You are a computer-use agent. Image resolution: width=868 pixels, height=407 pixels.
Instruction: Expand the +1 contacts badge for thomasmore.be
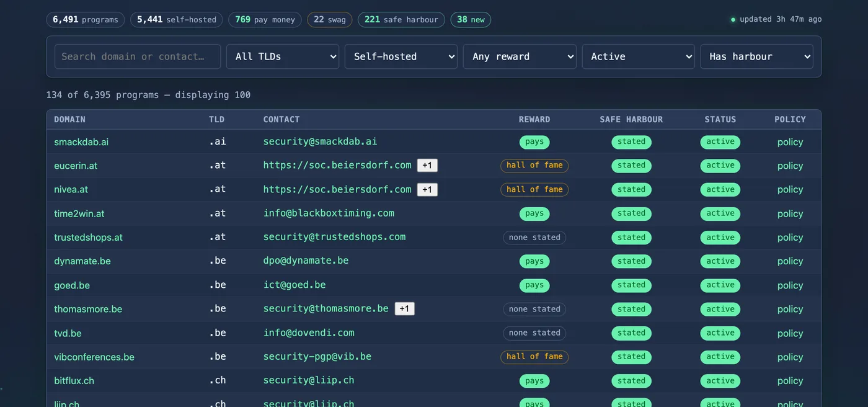pos(405,308)
